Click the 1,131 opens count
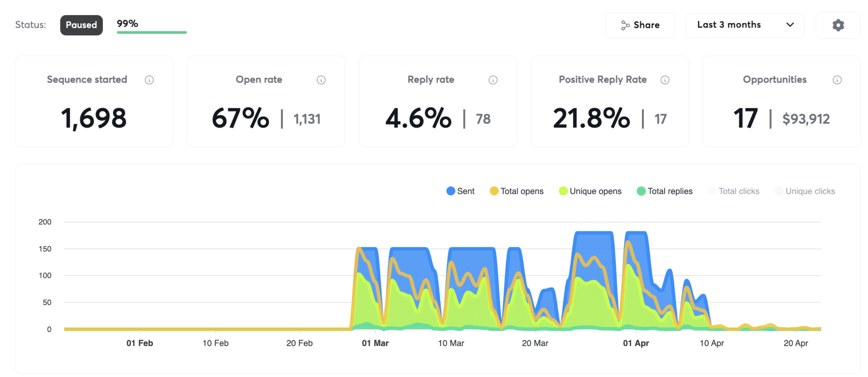This screenshot has width=868, height=377. 307,119
